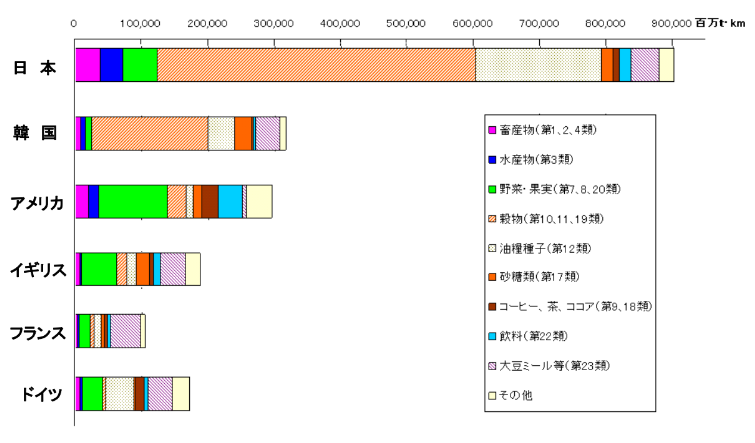
Task: Click the solid orange sugar segment in イギリス bar
Action: [x=143, y=269]
